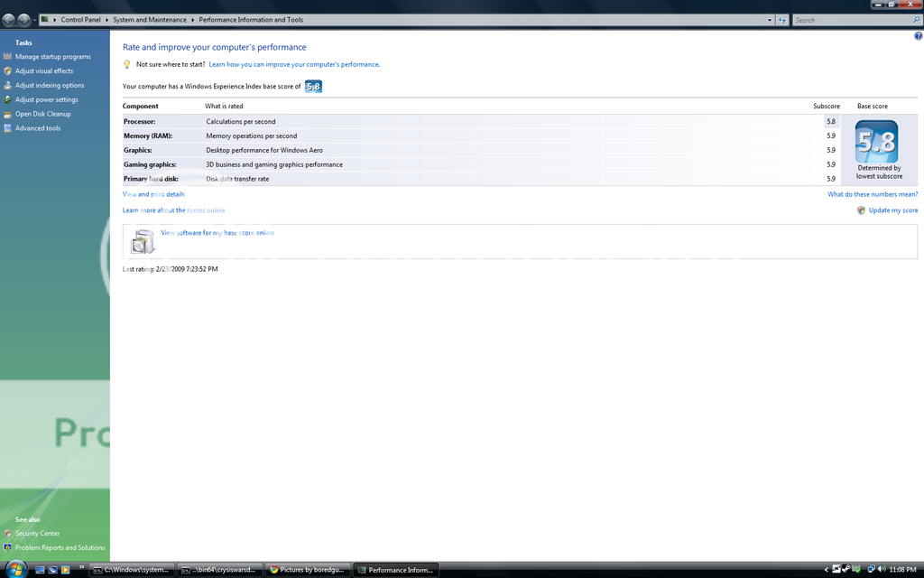The width and height of the screenshot is (924, 578).
Task: Launch Open Disk Cleanup task
Action: 43,114
